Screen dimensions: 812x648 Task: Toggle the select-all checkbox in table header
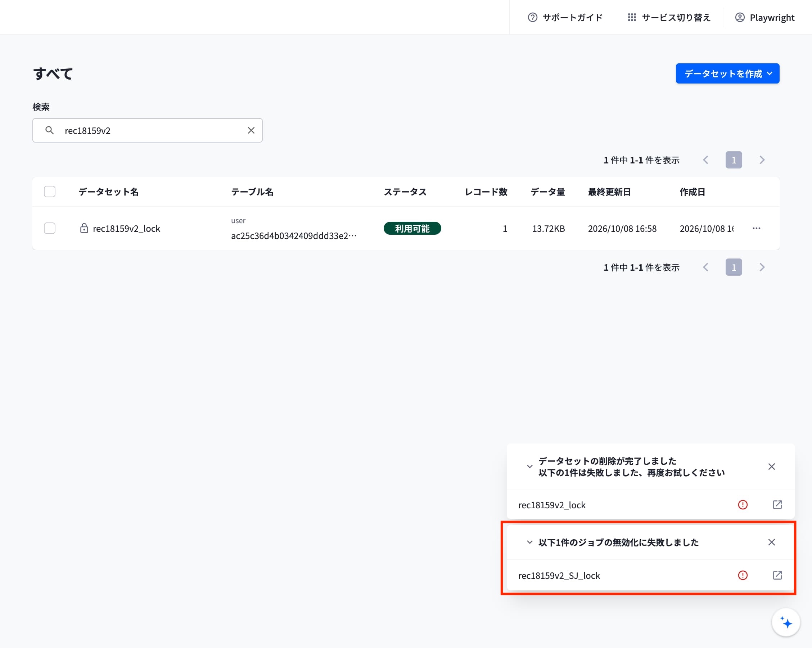[50, 192]
